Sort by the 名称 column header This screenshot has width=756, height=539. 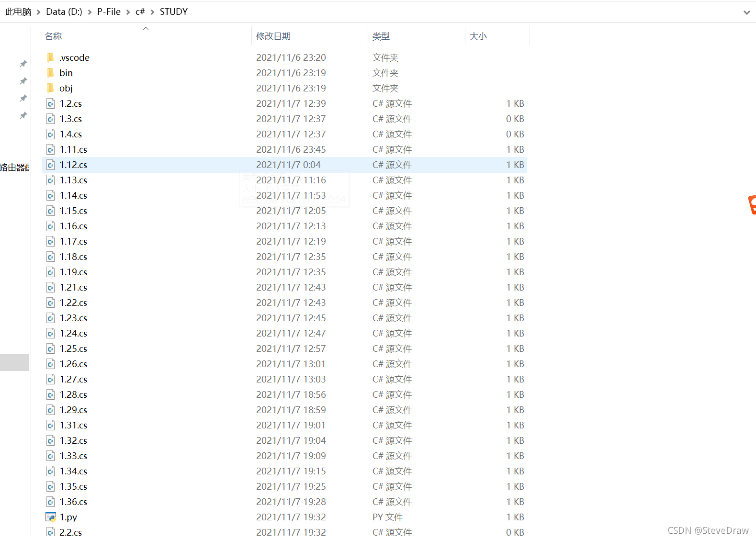click(x=53, y=36)
